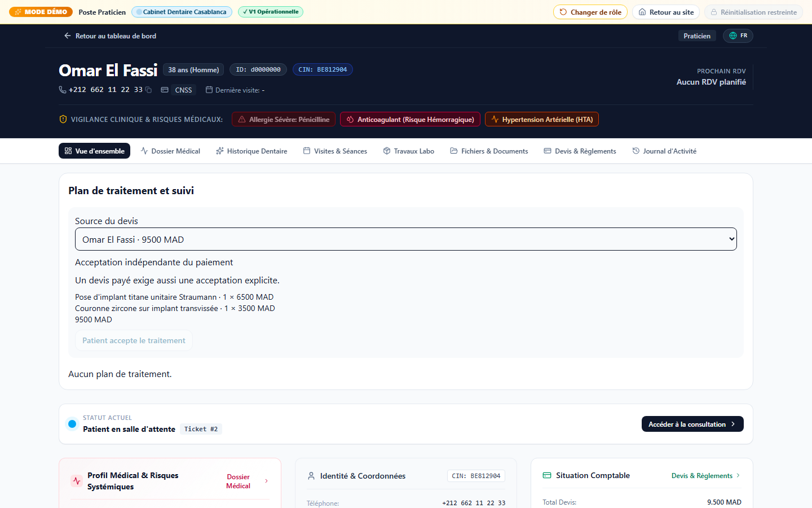Click the Anticoagulant risk badge
The width and height of the screenshot is (812, 508).
[411, 119]
